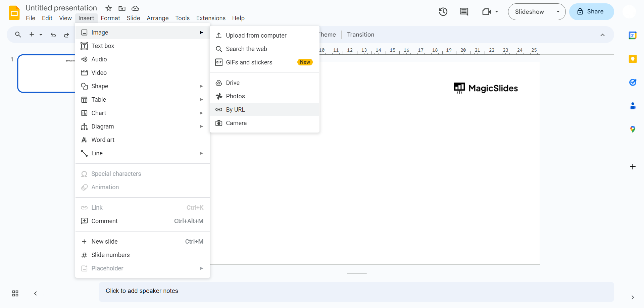Choose Audio from Insert menu
Screen dimensions: 644x308
click(x=143, y=59)
